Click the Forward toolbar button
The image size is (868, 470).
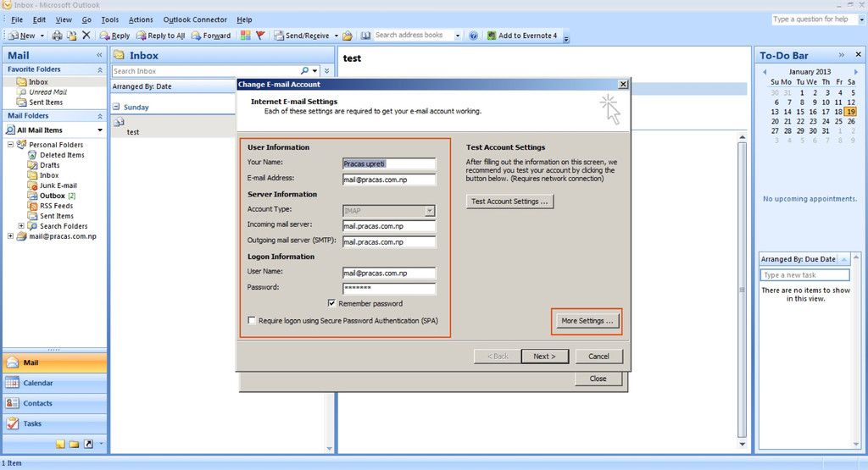(211, 36)
